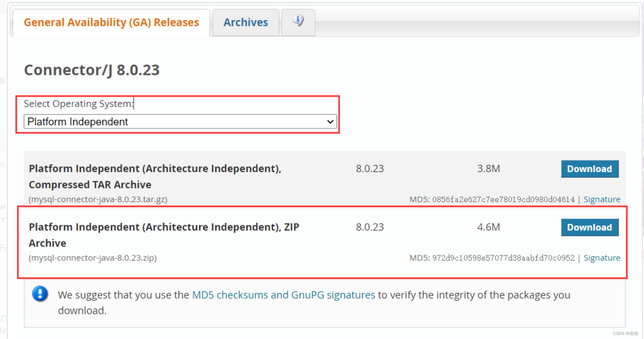Download the ZIP Archive
The width and height of the screenshot is (644, 339).
click(590, 227)
